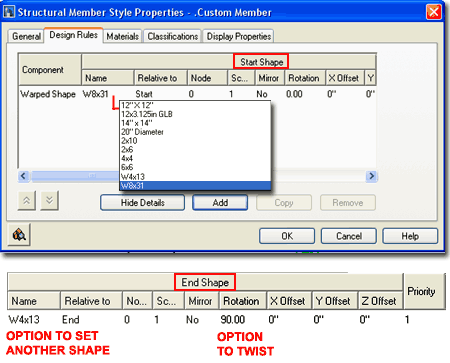Open the Display Properties tab
Viewport: 450px width, 363px height.
[x=239, y=36]
